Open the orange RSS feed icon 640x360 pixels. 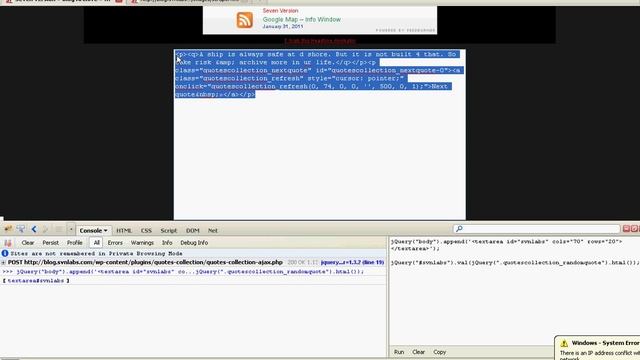click(x=244, y=20)
